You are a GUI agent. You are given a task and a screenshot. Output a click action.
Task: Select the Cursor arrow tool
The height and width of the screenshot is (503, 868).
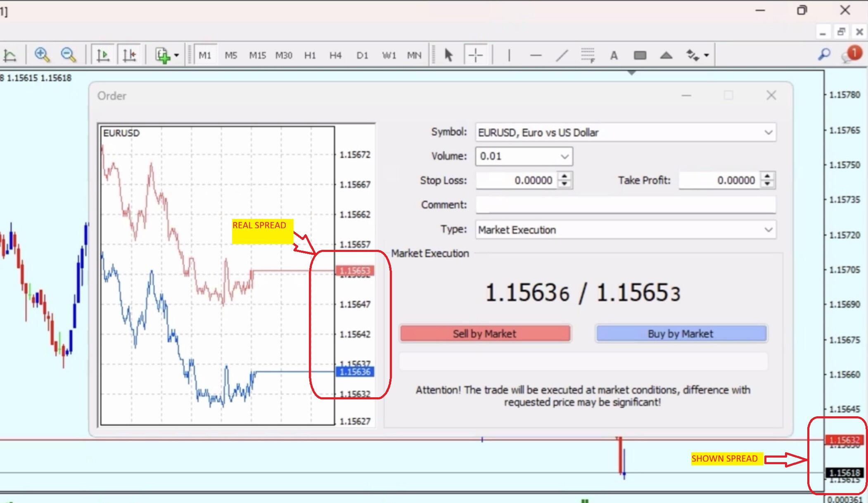click(449, 55)
